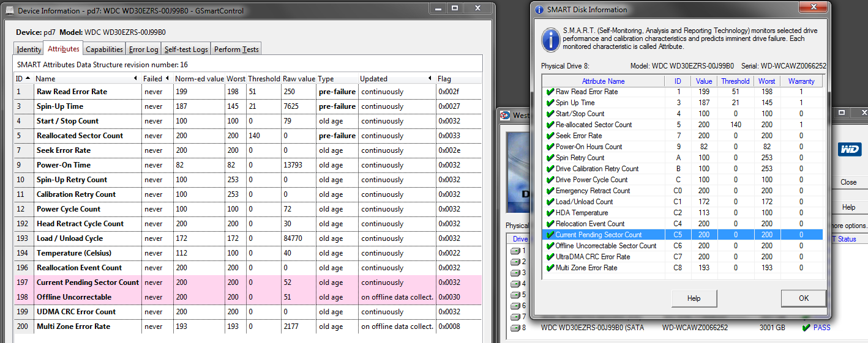Select drive 8 icon in Western Digital drive list
This screenshot has height=343, width=868.
(x=517, y=328)
